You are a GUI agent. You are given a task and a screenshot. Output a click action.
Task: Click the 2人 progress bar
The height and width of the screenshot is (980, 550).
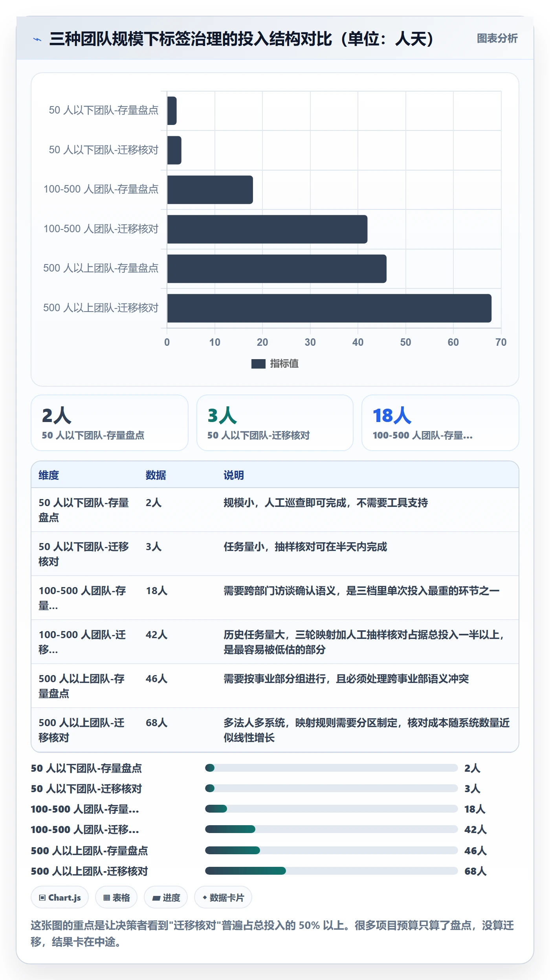(x=332, y=768)
